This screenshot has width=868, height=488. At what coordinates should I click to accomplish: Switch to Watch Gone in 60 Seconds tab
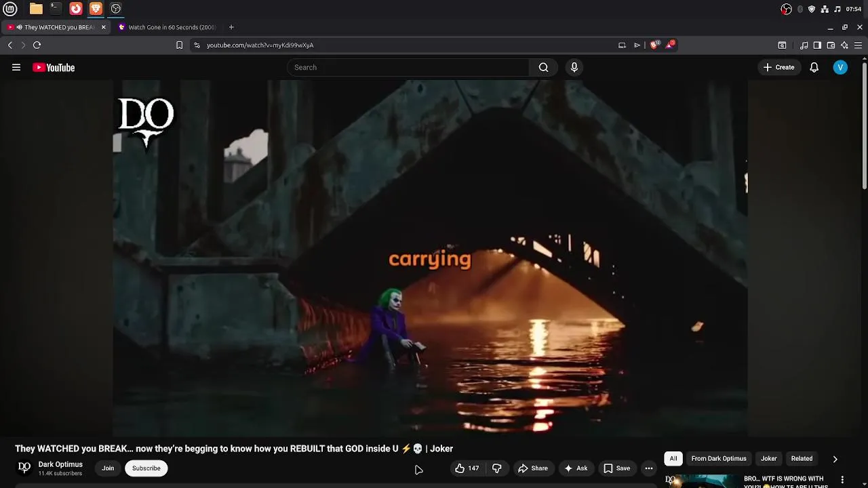pos(167,27)
